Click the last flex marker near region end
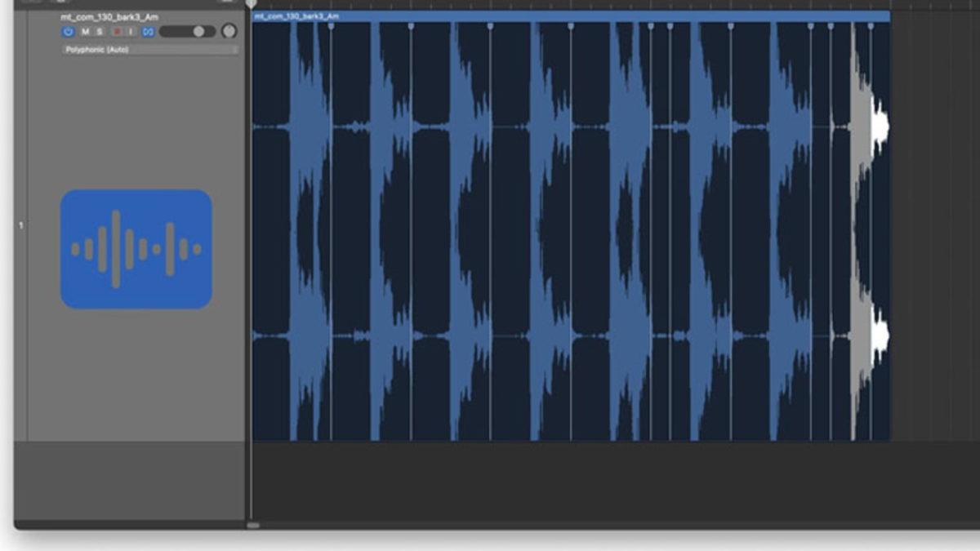The image size is (980, 551). [871, 26]
